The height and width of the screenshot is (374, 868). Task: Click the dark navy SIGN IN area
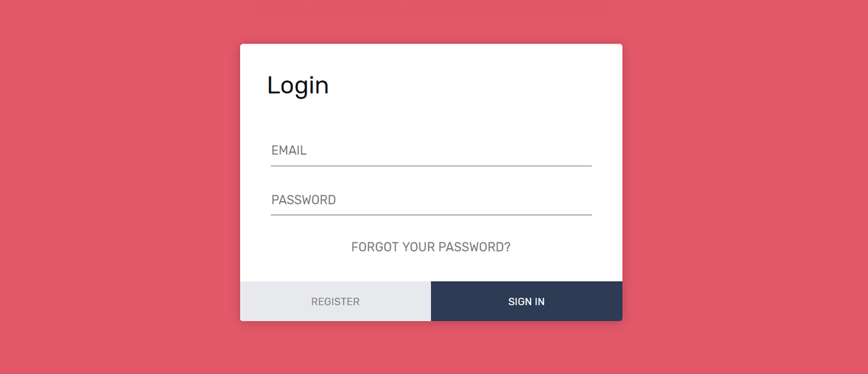click(x=527, y=302)
